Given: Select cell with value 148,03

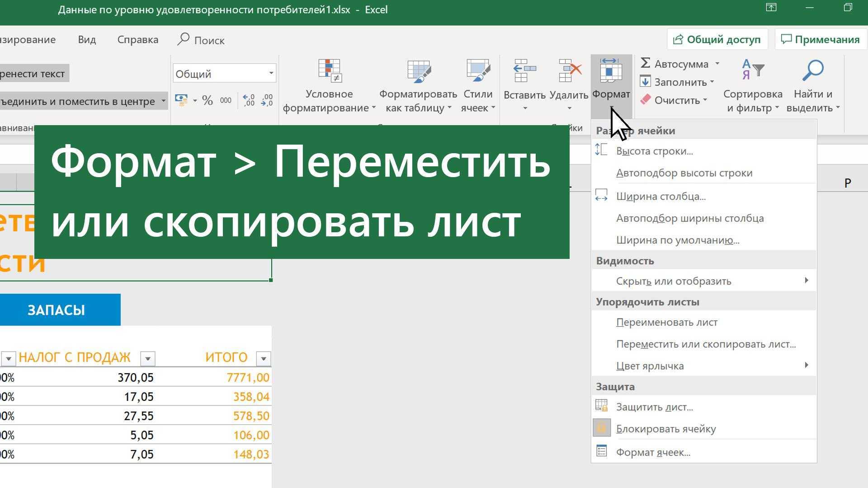Looking at the screenshot, I should point(251,454).
